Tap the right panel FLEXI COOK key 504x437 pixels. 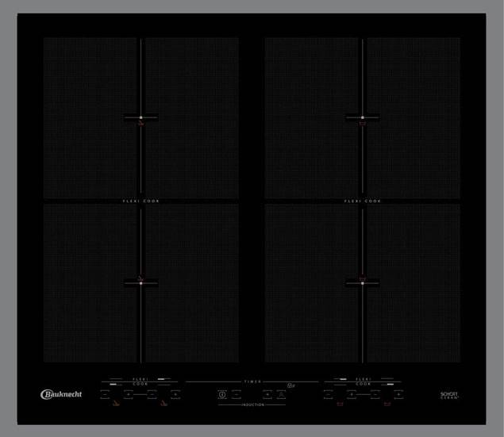[363, 381]
